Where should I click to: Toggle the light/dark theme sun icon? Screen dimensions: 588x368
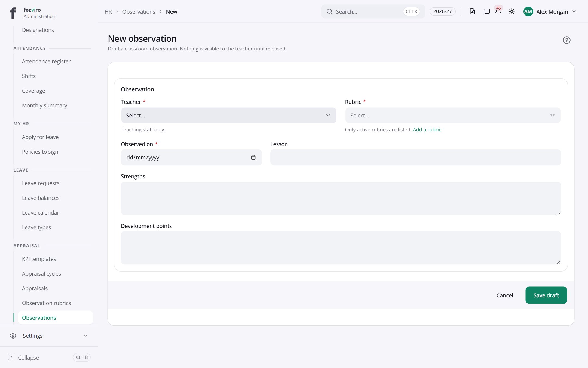pos(512,11)
